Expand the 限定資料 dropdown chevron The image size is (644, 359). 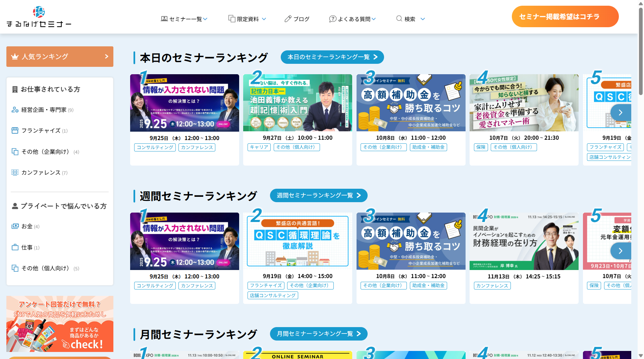point(264,19)
